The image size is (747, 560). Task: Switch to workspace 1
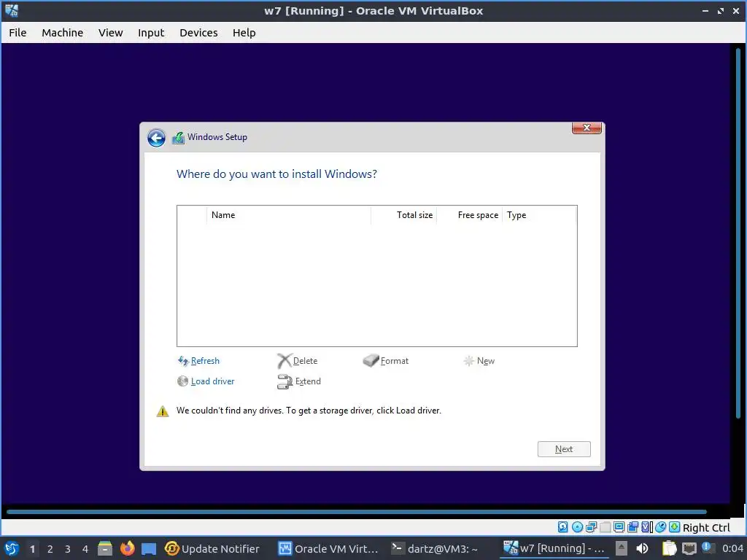click(32, 549)
